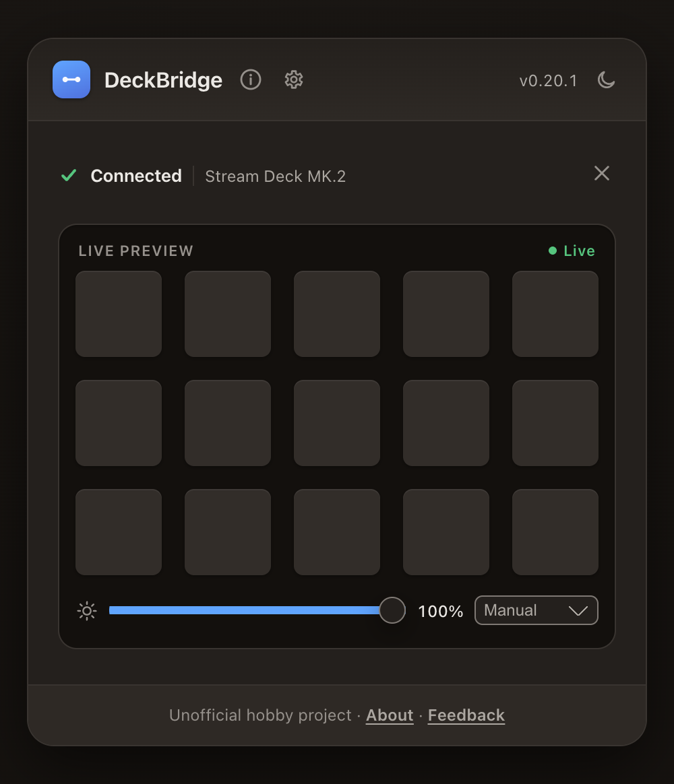The height and width of the screenshot is (784, 674).
Task: Click the Stream Deck MK.2 device name
Action: click(275, 176)
